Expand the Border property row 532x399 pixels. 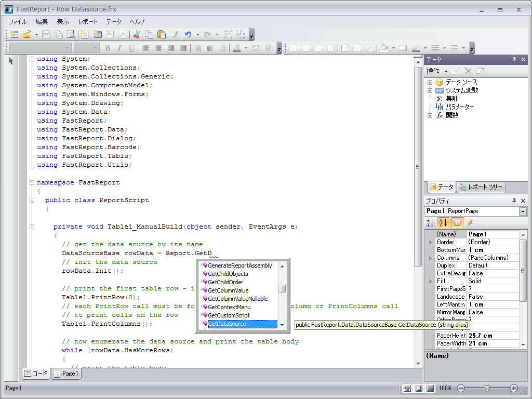click(430, 242)
